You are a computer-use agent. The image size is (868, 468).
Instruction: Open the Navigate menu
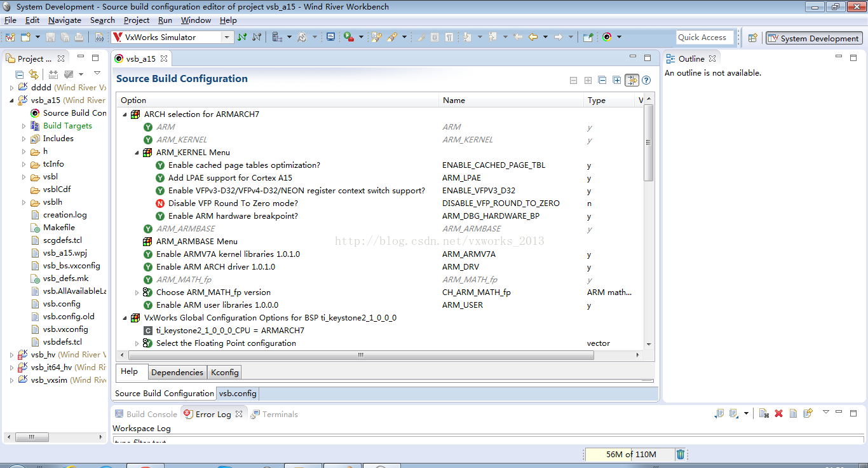(65, 20)
